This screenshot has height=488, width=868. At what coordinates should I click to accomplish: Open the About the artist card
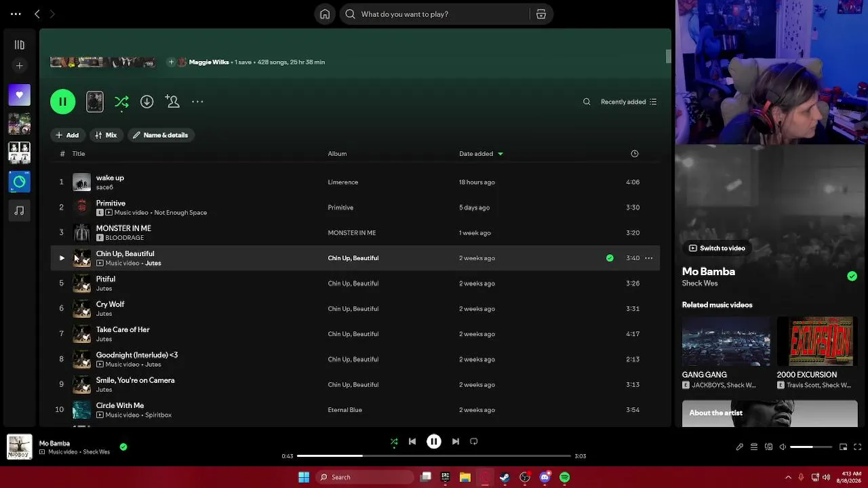coord(770,414)
